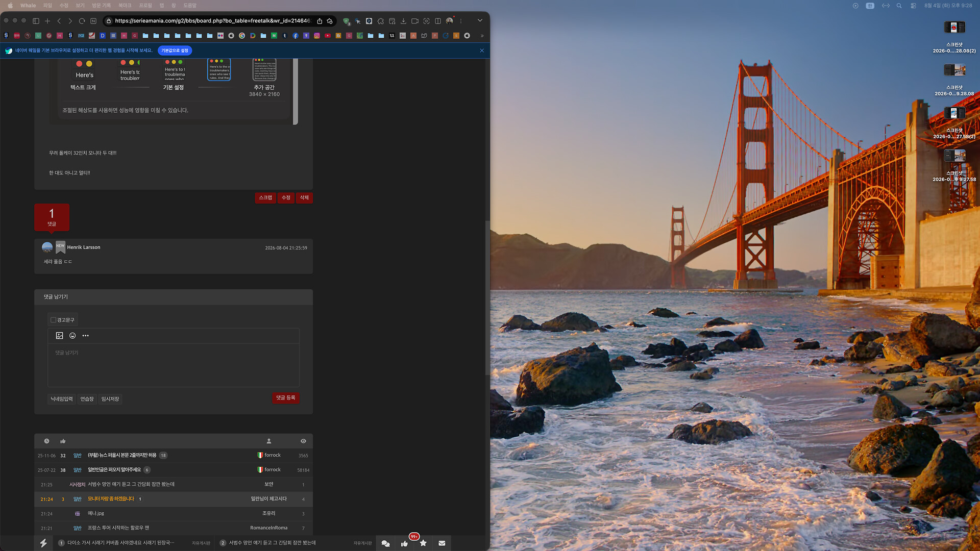
Task: Dismiss the default browser banner
Action: click(482, 51)
